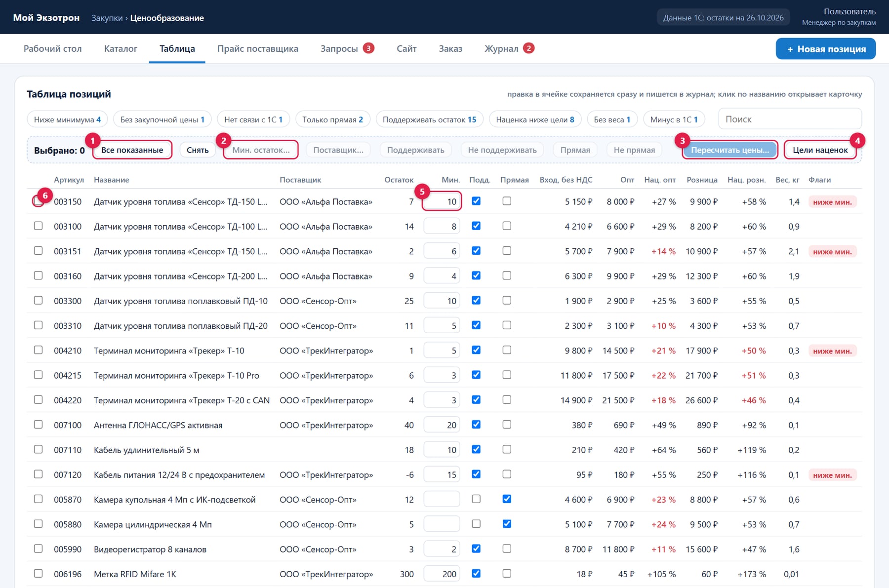Viewport: 889px width, 588px height.
Task: Apply the Нет связи с 1С filter
Action: (253, 119)
